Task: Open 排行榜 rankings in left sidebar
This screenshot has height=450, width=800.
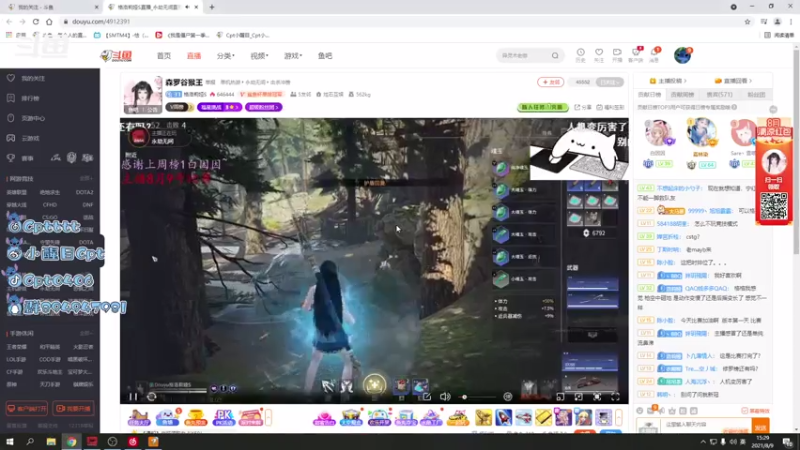Action: click(x=23, y=98)
